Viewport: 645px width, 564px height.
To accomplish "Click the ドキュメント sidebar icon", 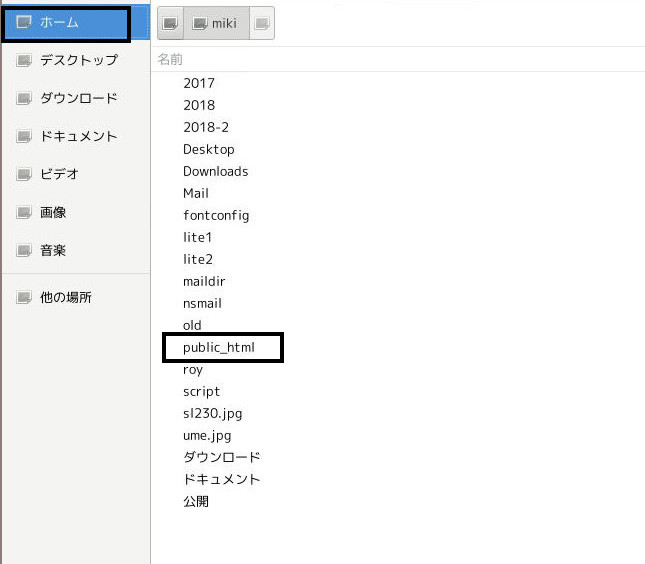I will click(x=24, y=136).
